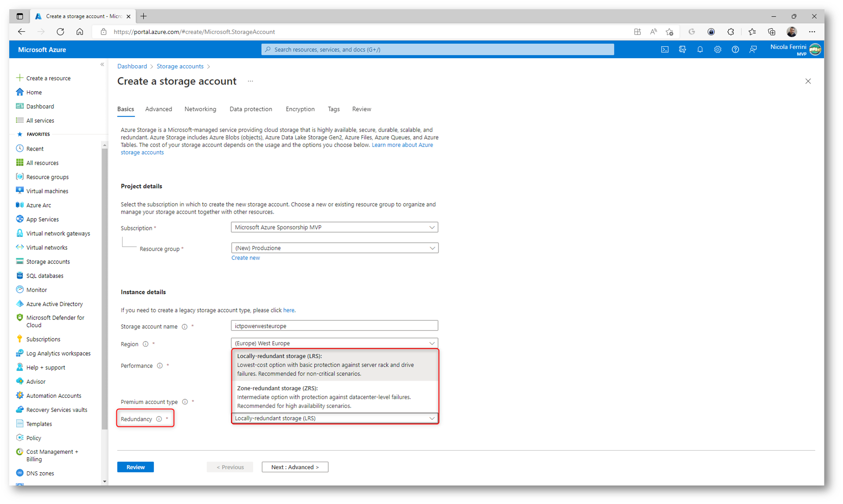
Task: Select Locally-redundant storage (LRS) option
Action: coord(335,365)
